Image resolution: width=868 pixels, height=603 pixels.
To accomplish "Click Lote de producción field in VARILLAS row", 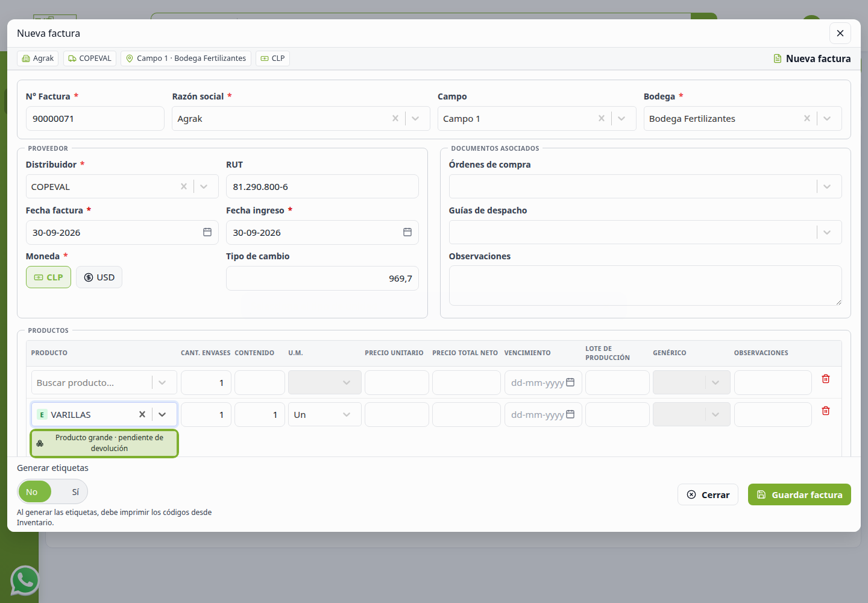I will coord(617,414).
